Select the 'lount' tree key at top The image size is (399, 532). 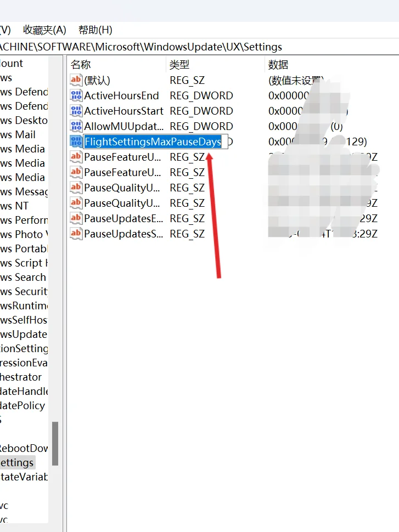coord(12,64)
